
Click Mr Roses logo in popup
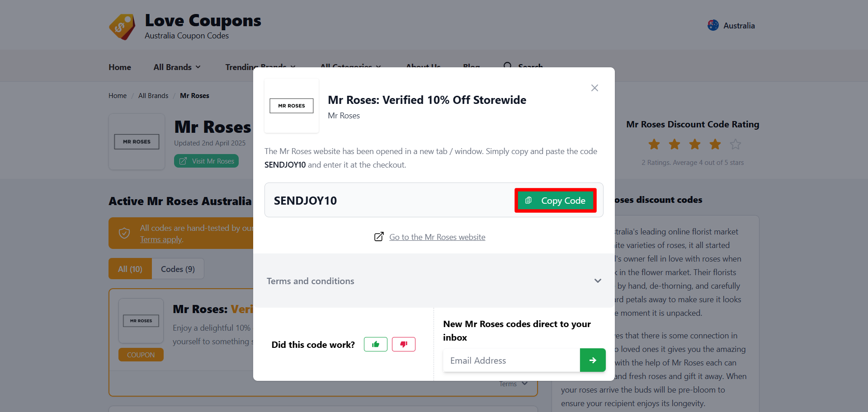click(x=292, y=106)
